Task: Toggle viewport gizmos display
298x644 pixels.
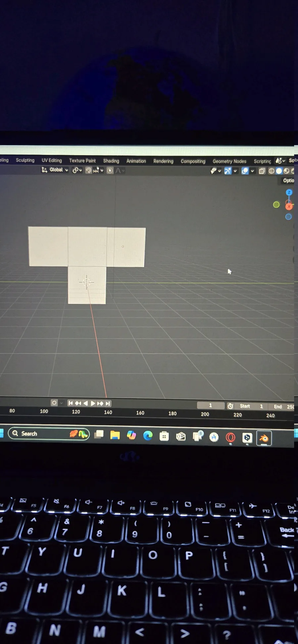Action: click(228, 171)
